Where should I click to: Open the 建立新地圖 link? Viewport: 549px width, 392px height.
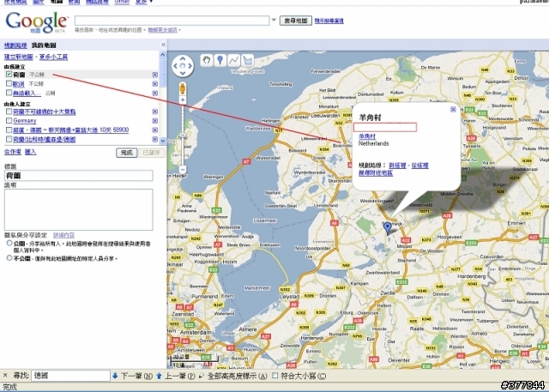coord(19,57)
